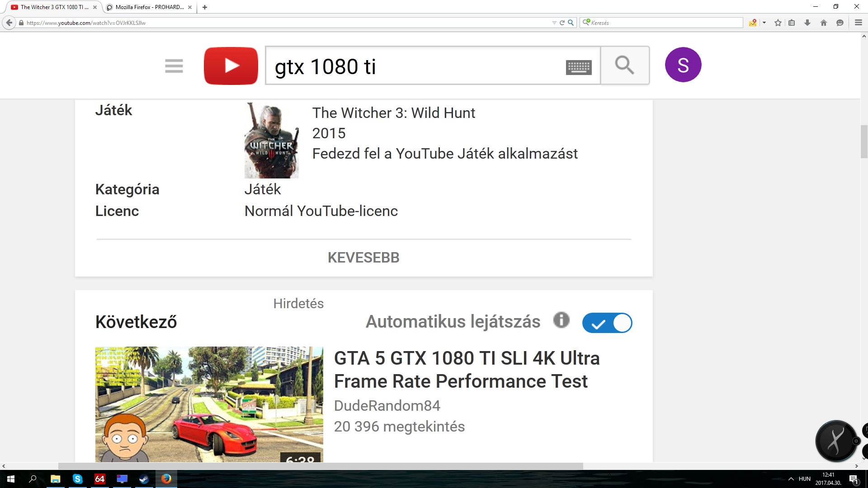Open GTA 5 video thumbnail
The height and width of the screenshot is (488, 868).
[x=209, y=404]
